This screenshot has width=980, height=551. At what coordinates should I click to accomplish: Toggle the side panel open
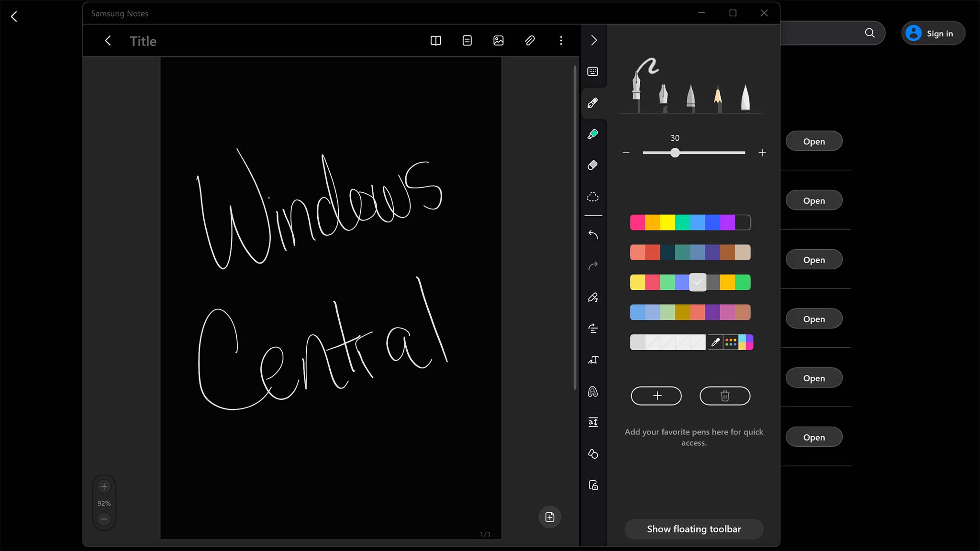click(593, 40)
